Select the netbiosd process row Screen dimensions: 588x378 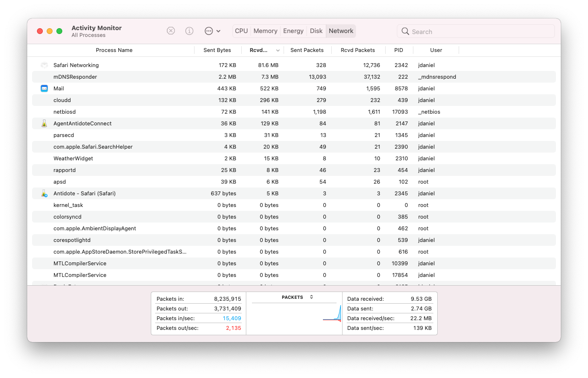click(294, 112)
